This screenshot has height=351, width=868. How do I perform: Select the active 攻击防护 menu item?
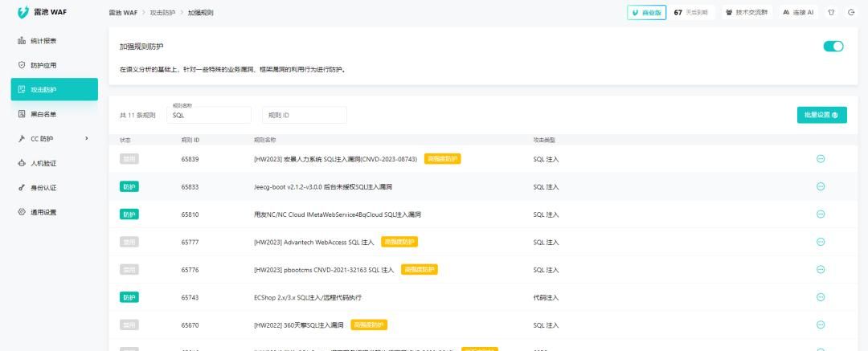click(x=55, y=89)
